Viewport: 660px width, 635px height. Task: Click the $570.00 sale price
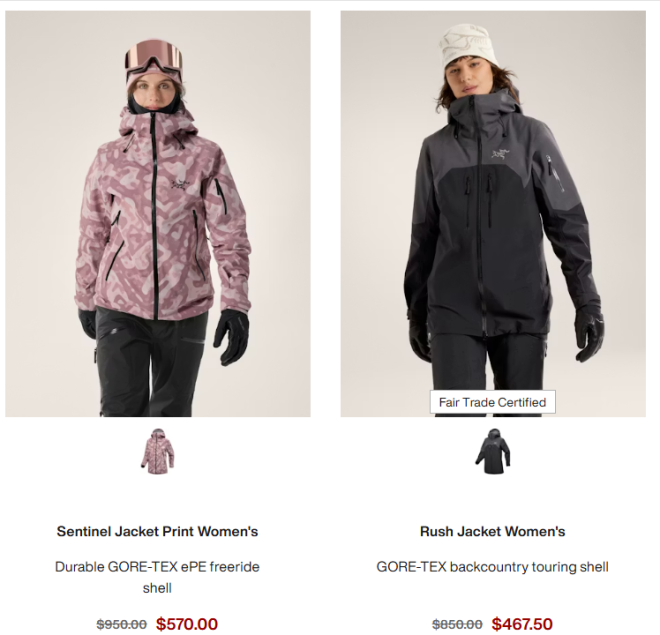[x=187, y=624]
